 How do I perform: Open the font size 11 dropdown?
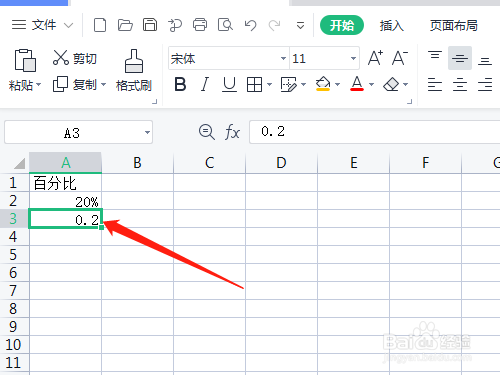(353, 59)
